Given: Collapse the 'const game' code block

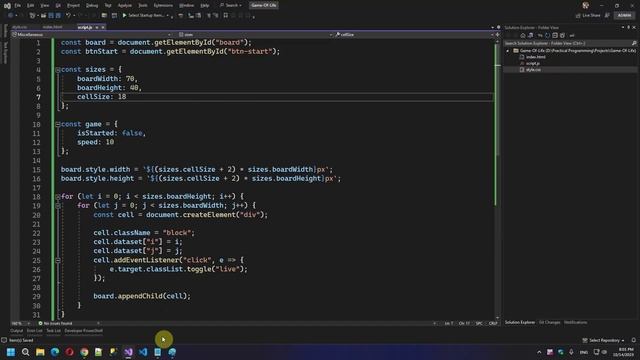Looking at the screenshot, I should pyautogui.click(x=58, y=124).
